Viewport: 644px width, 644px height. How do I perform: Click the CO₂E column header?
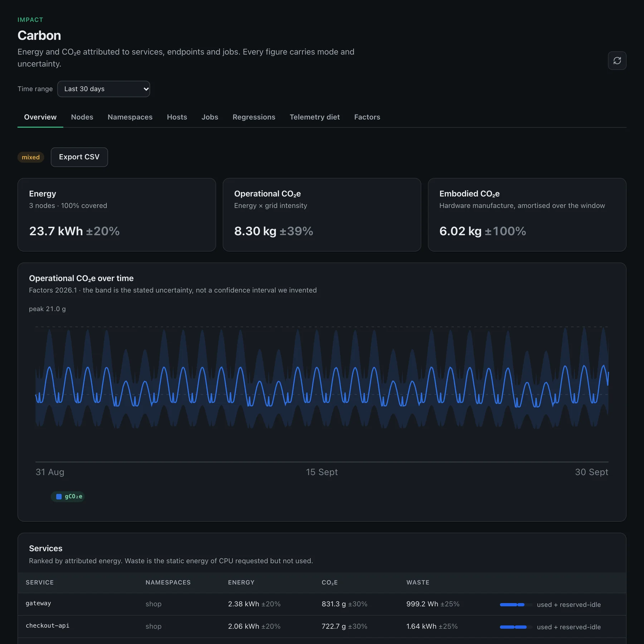coord(330,582)
